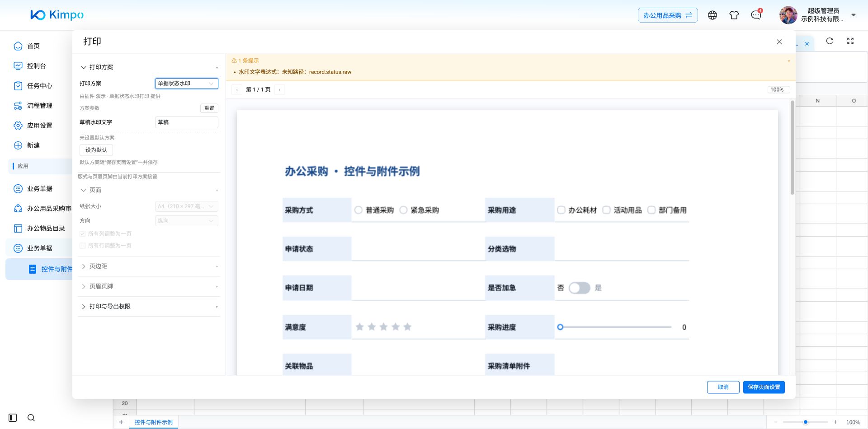The image size is (868, 429).
Task: Click the 保存页面设置 button
Action: 764,387
